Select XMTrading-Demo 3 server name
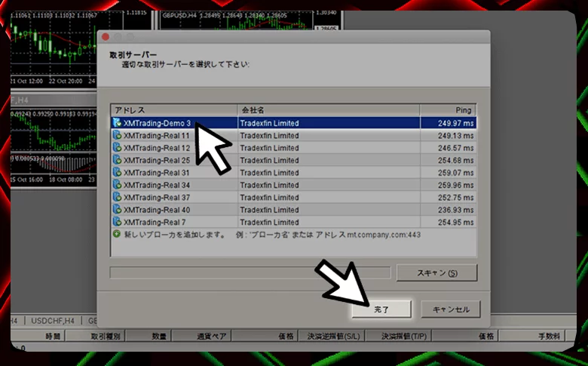Screen dimensions: 588x366 click(157, 123)
